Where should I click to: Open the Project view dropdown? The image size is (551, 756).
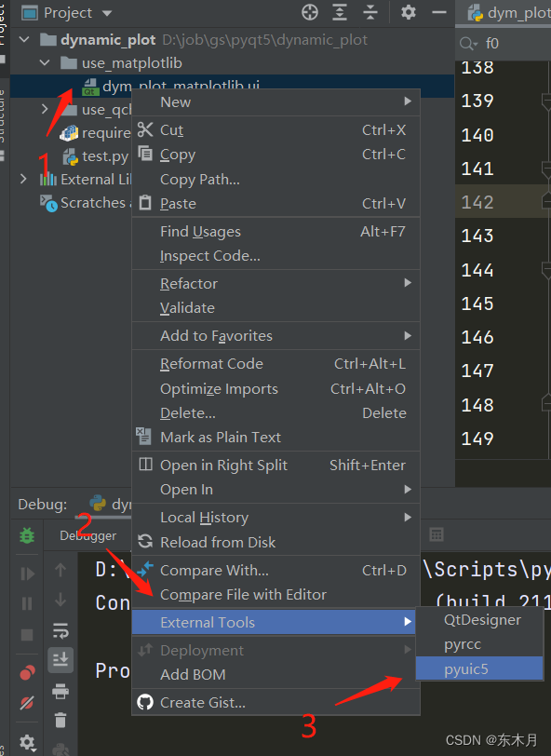pos(106,13)
